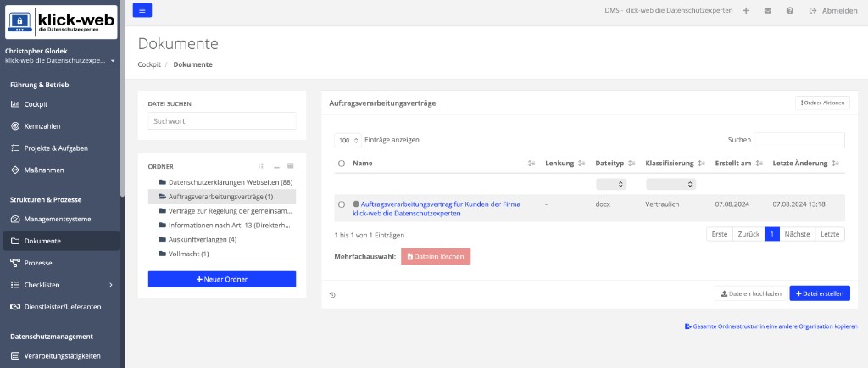This screenshot has height=368, width=868.
Task: Click the Zurück pagination button
Action: tap(748, 234)
